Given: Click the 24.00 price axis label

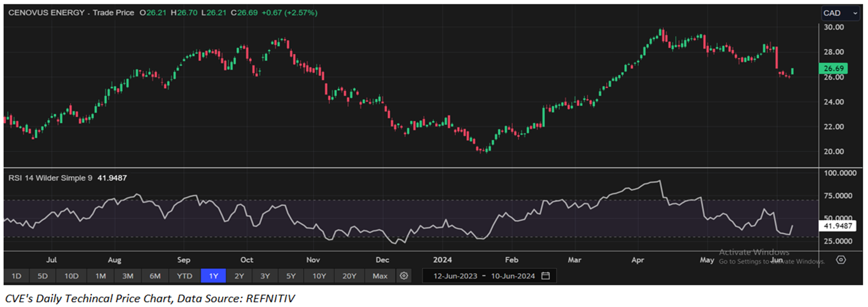Looking at the screenshot, I should tap(833, 102).
